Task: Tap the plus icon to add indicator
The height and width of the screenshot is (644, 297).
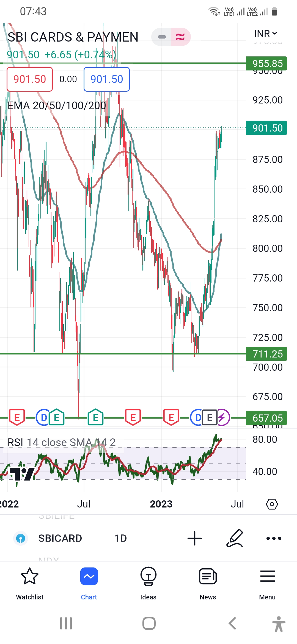Action: (195, 538)
